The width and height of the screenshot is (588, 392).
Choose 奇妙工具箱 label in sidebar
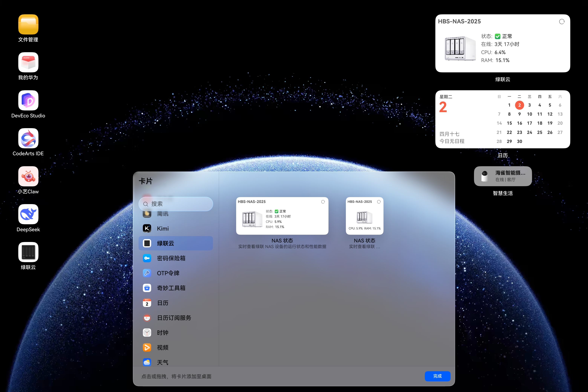point(171,288)
